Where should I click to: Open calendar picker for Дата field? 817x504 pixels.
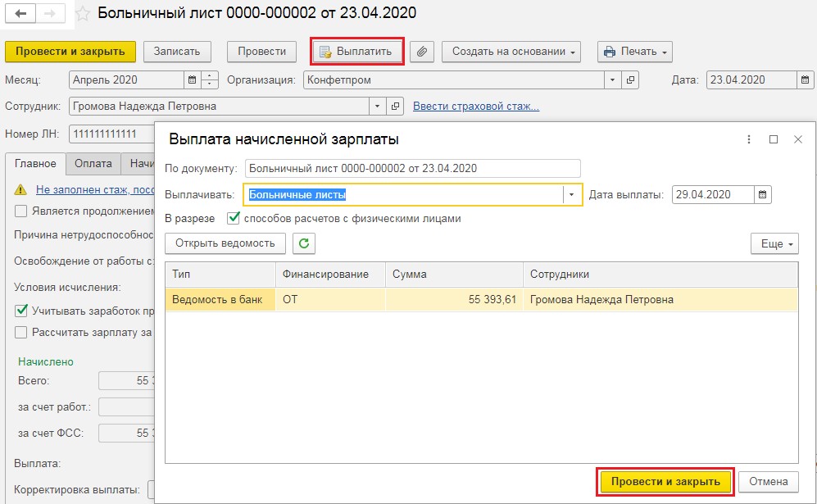(805, 79)
